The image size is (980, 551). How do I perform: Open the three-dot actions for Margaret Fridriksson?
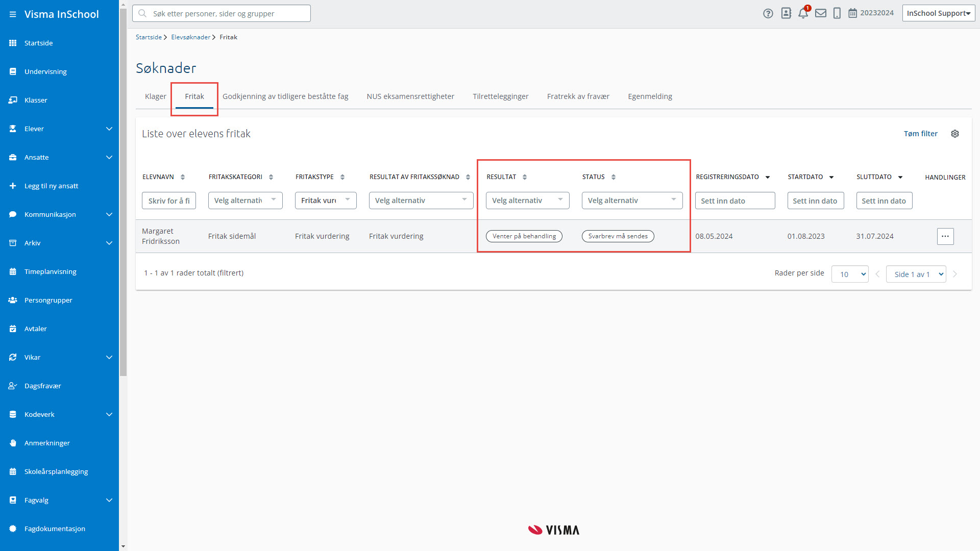945,236
